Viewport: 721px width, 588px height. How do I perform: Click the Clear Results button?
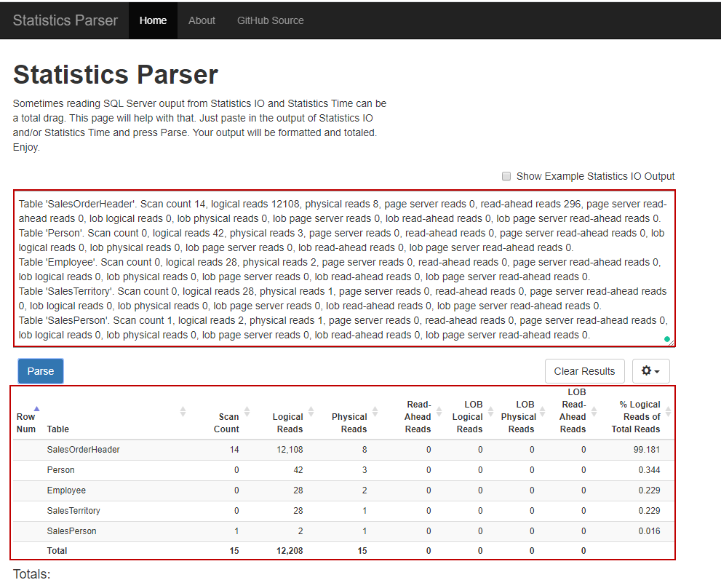[x=584, y=371]
